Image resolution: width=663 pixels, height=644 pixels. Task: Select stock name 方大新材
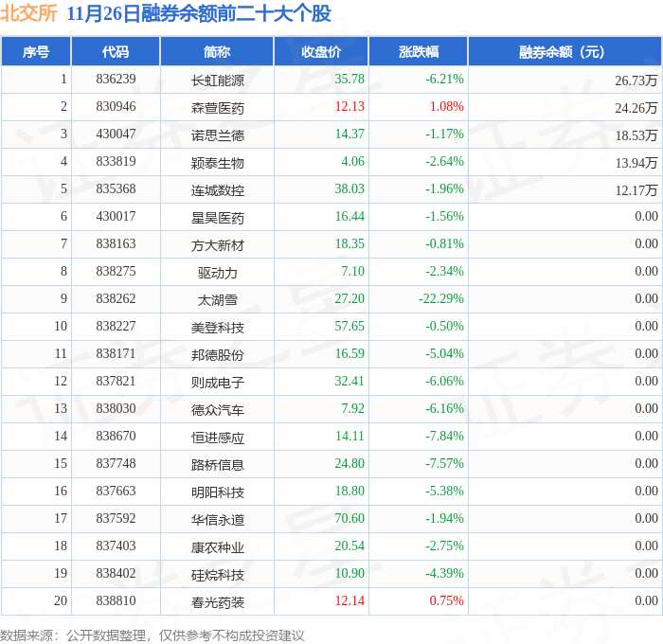[217, 245]
